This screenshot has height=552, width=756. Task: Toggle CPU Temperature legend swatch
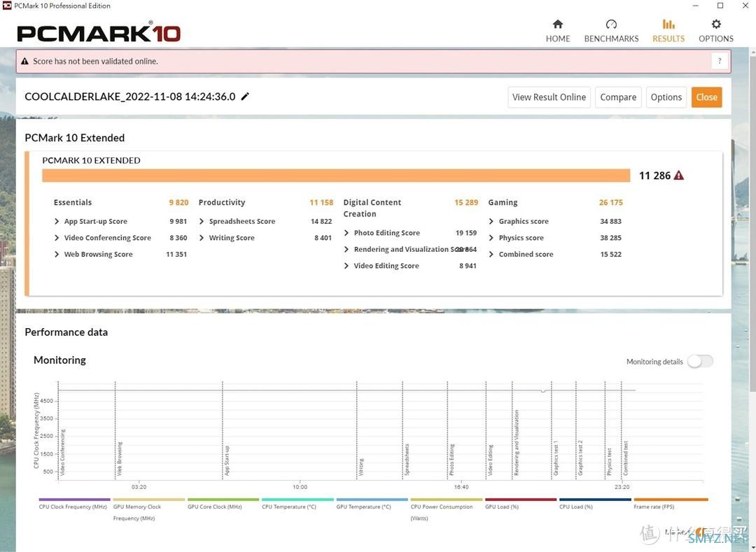(x=297, y=500)
